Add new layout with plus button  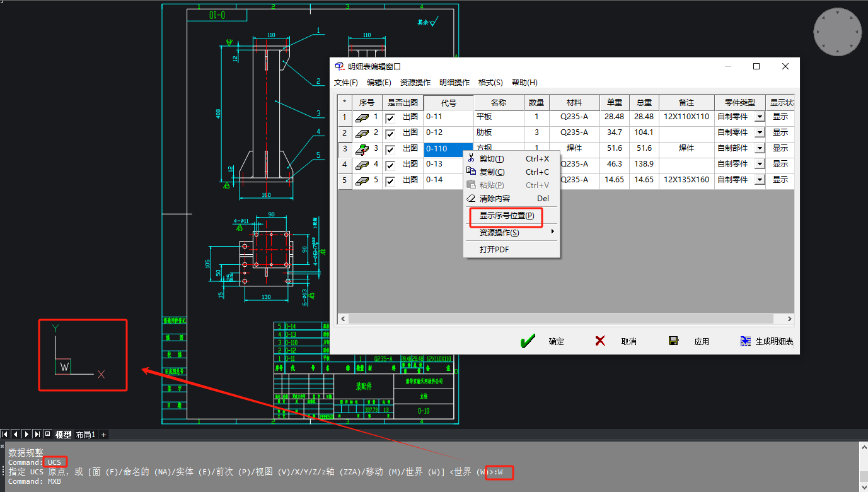click(x=103, y=435)
